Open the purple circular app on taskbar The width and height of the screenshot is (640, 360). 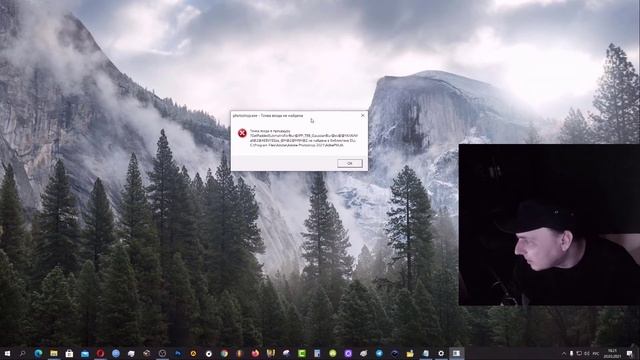[x=348, y=353]
